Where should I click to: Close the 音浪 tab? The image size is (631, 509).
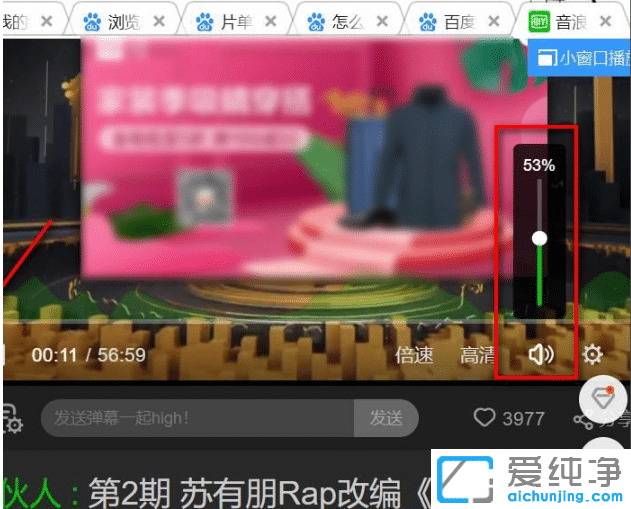(606, 21)
